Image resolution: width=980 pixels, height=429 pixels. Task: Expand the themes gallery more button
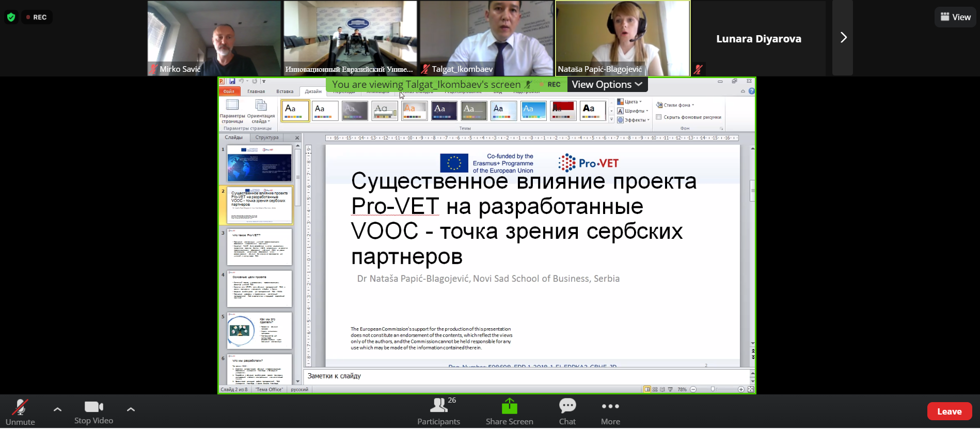coord(611,120)
